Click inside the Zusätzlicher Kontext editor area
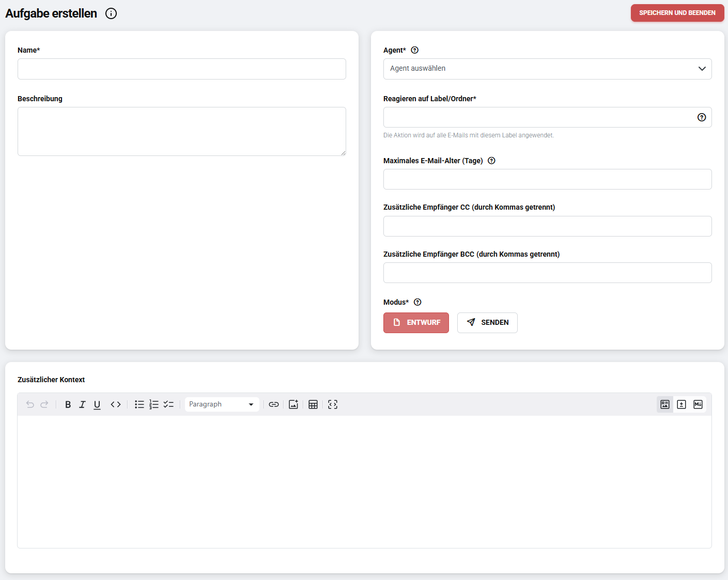 pos(364,482)
